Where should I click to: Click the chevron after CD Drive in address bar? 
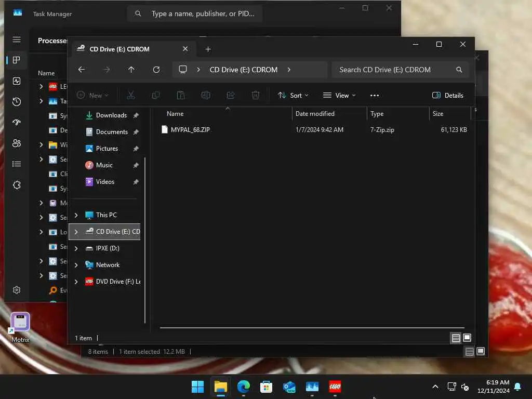[x=289, y=70]
